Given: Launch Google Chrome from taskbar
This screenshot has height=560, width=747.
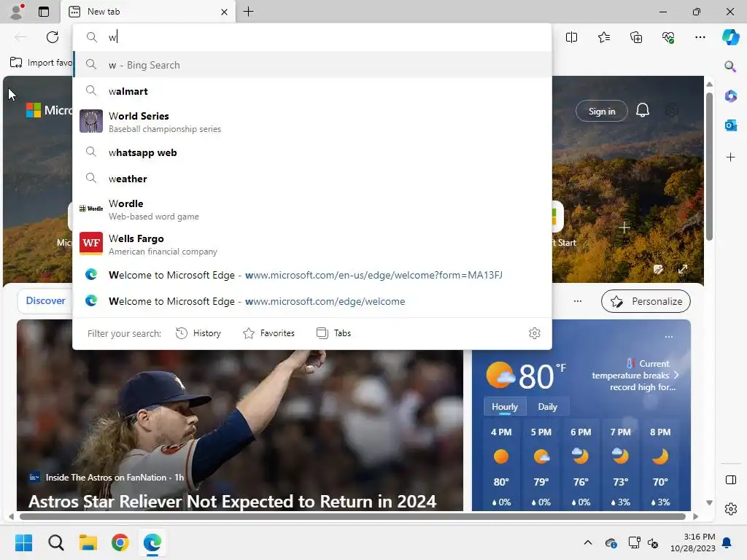Looking at the screenshot, I should pos(120,542).
